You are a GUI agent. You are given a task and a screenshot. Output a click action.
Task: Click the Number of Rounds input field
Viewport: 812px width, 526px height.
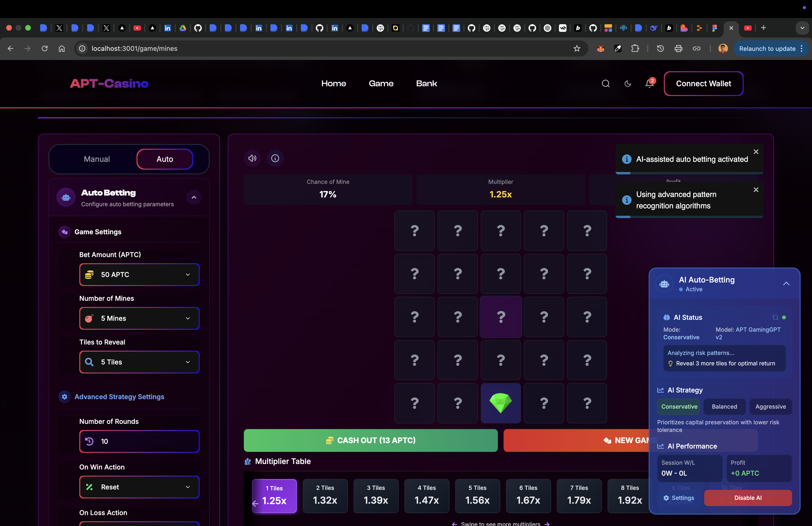(139, 441)
